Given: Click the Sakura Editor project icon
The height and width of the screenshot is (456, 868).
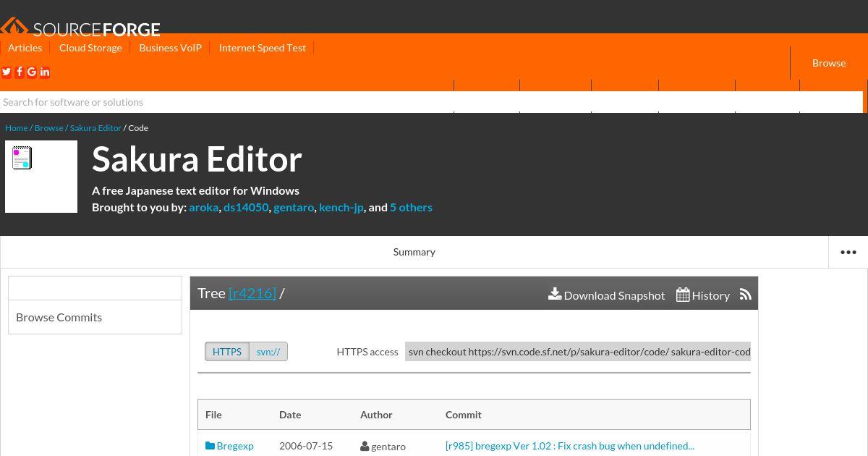Looking at the screenshot, I should (x=41, y=177).
